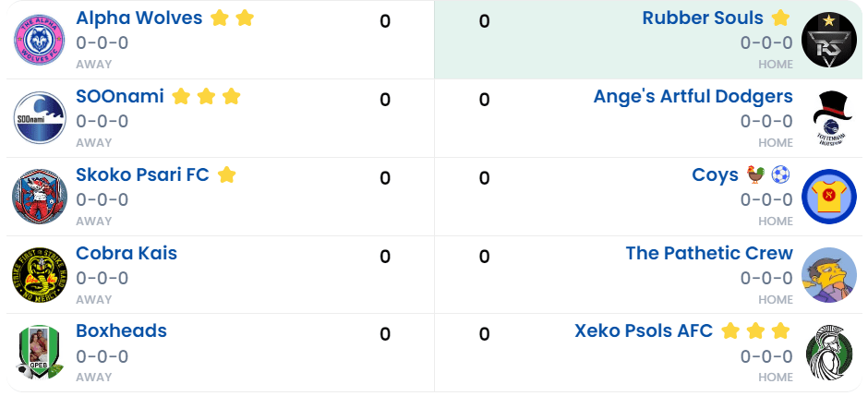Open The Pathetic Crew cartoon avatar

pos(828,275)
